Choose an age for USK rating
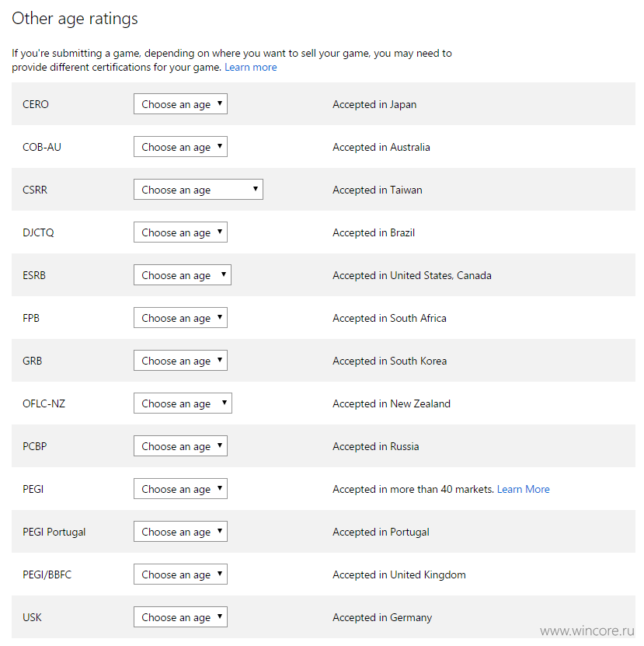The height and width of the screenshot is (646, 644). (x=180, y=616)
